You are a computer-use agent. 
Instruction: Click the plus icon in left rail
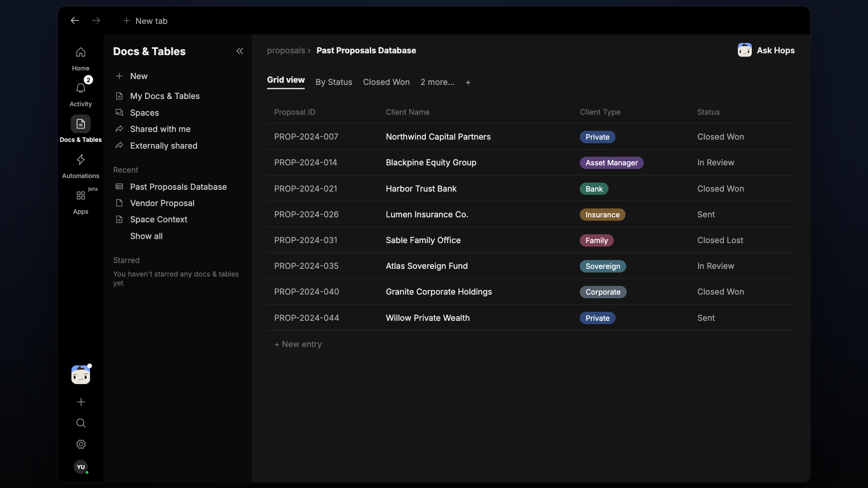pyautogui.click(x=81, y=402)
